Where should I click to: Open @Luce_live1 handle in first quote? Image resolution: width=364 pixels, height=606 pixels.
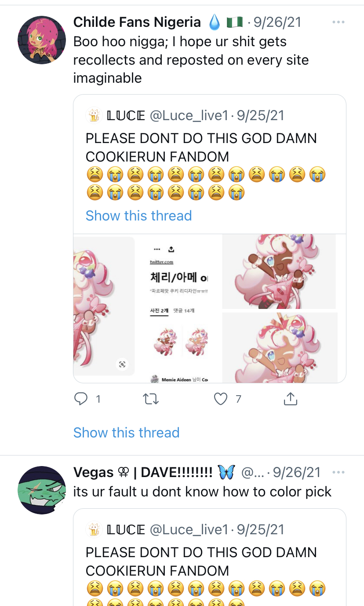[189, 115]
